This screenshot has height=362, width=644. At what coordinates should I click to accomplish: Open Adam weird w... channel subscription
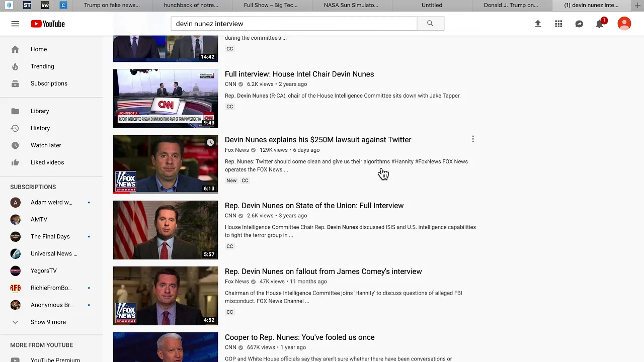coord(51,203)
